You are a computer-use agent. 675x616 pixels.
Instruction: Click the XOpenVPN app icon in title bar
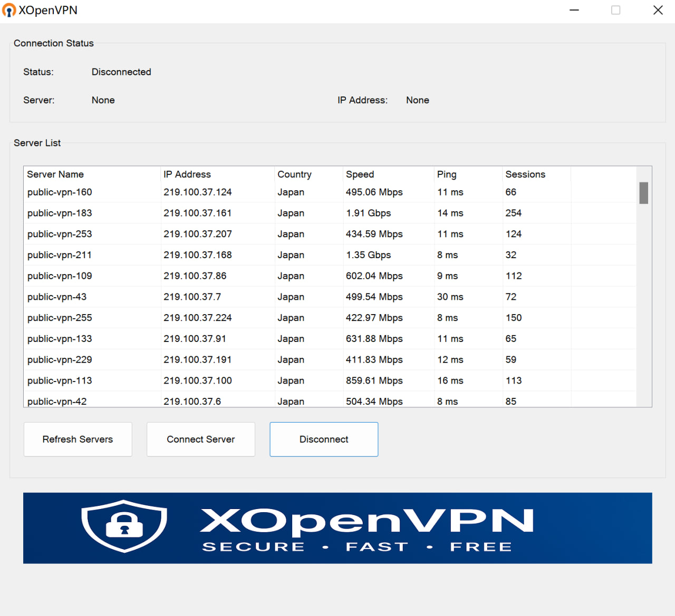click(x=9, y=10)
